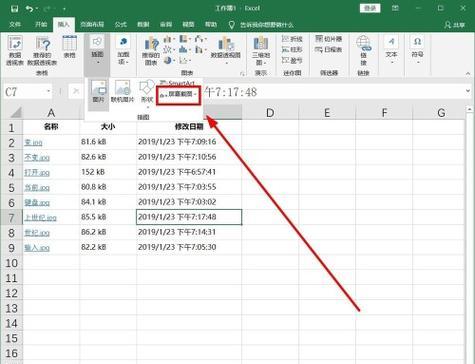Insert a pie or doughnut chart
475x364 pixels.
tap(169, 60)
